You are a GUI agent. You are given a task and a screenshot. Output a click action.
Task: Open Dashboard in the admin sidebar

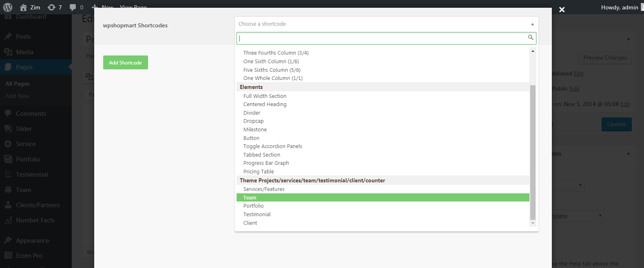click(31, 17)
